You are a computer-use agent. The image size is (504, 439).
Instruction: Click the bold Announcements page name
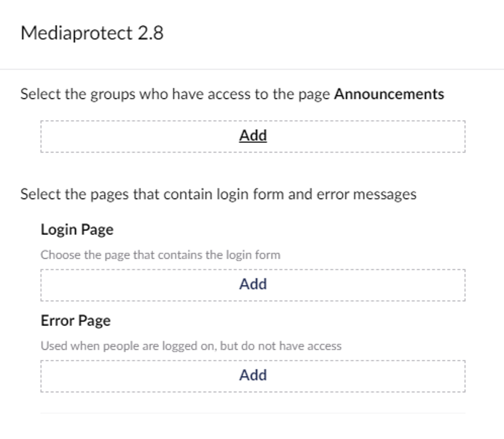(x=389, y=94)
